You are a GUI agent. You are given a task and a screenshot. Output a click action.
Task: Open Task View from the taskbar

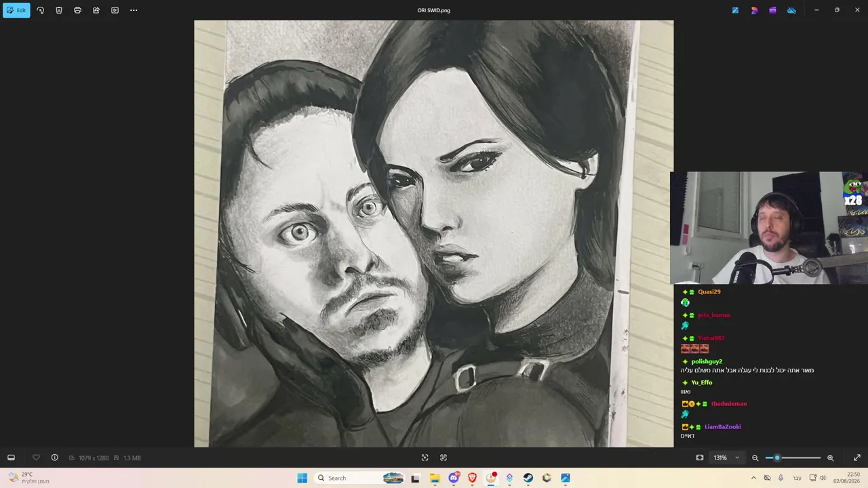(415, 478)
